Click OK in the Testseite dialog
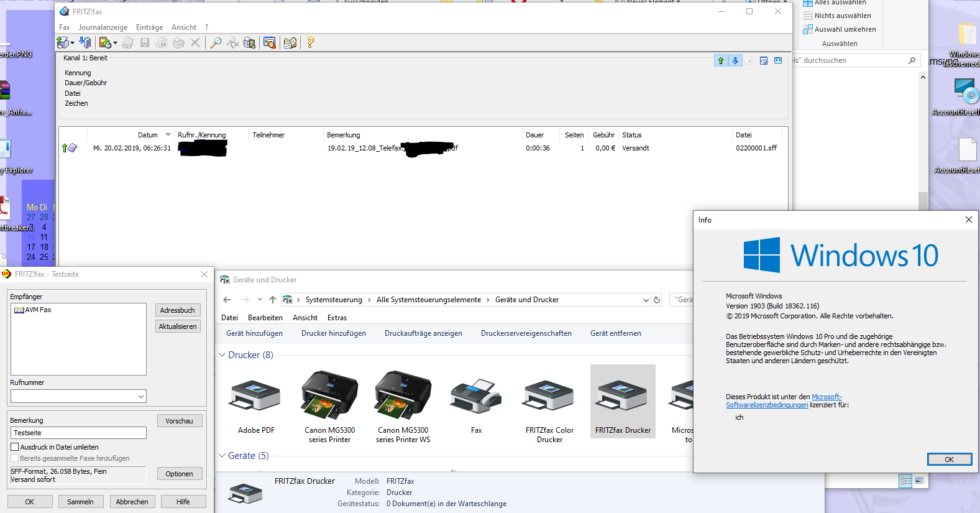 30,502
